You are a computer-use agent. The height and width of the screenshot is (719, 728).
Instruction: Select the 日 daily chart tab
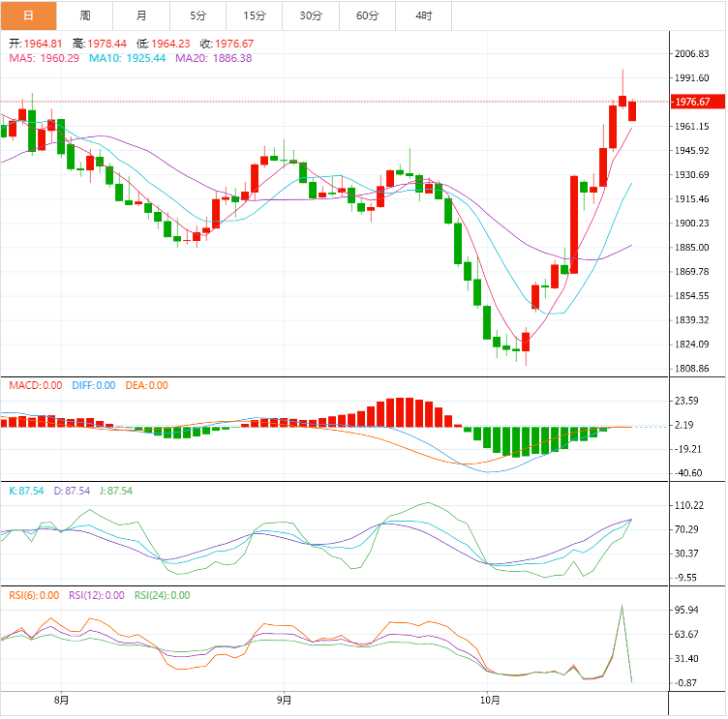[x=28, y=15]
